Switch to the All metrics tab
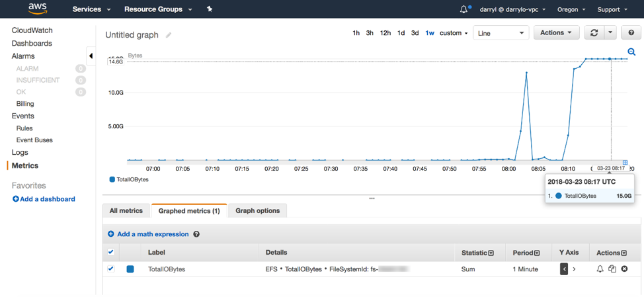This screenshot has width=644, height=297. coord(126,211)
